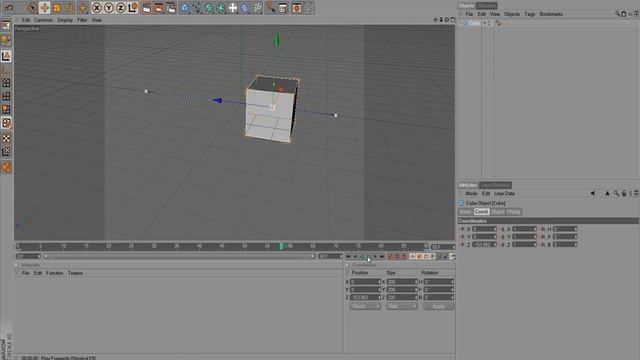Click R . H rotation field in Attributes

click(565, 229)
